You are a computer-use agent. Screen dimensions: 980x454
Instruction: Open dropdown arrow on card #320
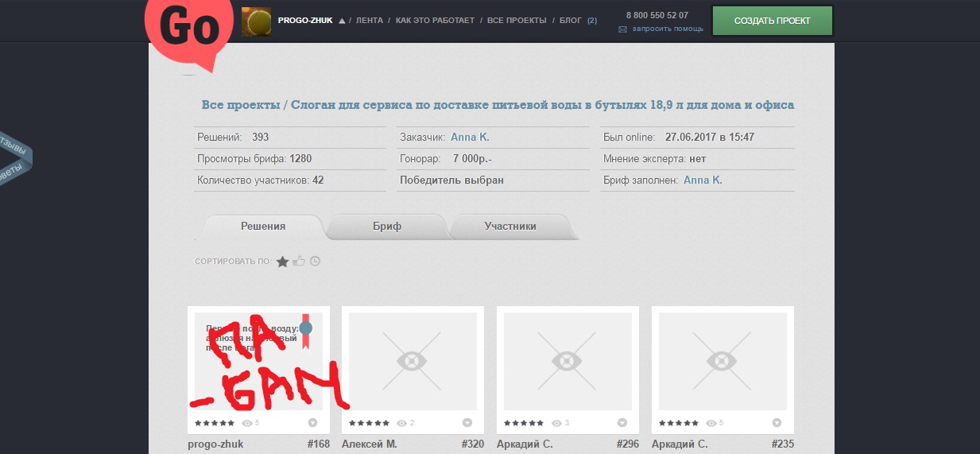(x=467, y=423)
